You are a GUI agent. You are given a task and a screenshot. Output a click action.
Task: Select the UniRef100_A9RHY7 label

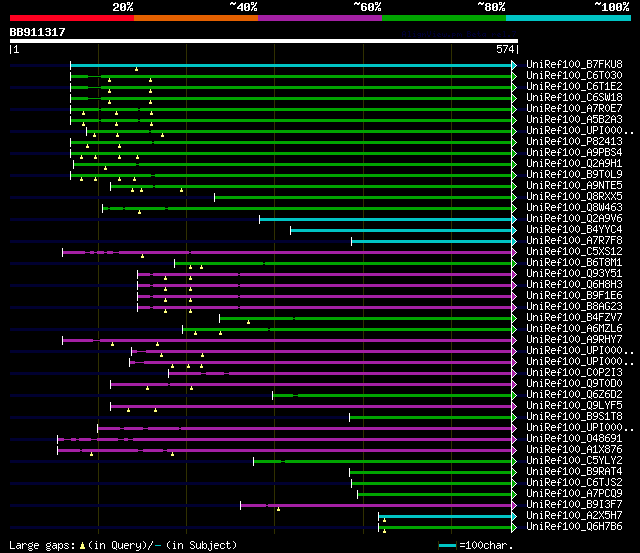pyautogui.click(x=574, y=340)
